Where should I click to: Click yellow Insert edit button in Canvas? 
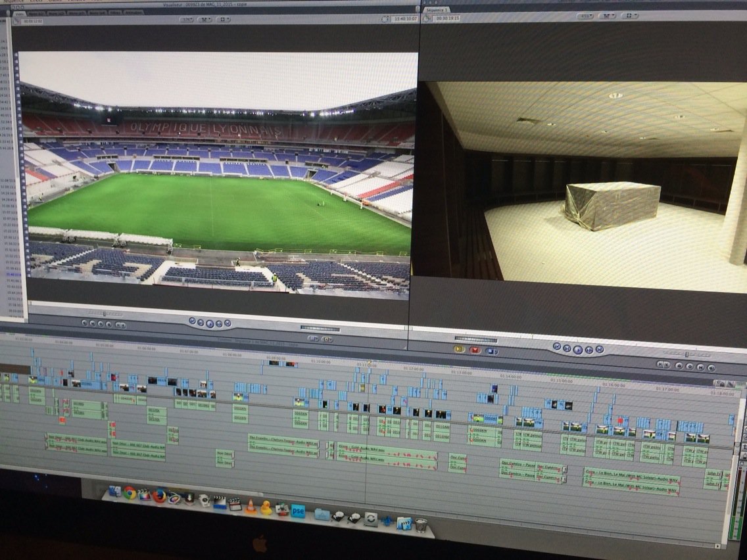tap(459, 348)
